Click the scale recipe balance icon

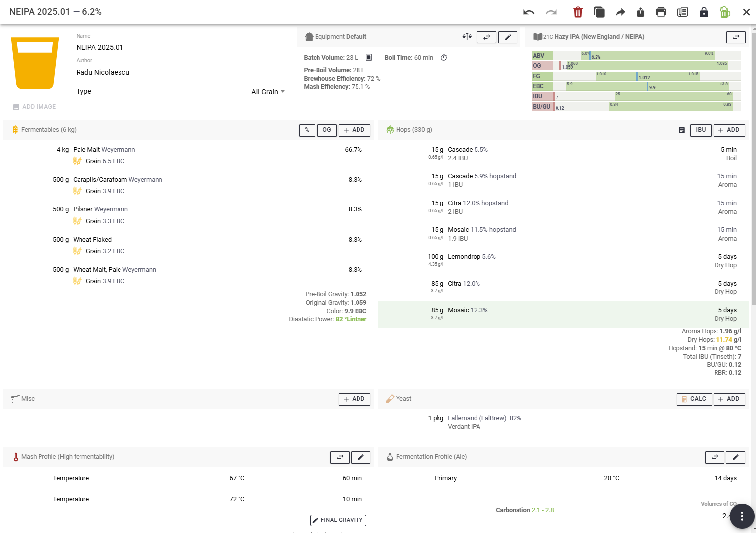467,37
